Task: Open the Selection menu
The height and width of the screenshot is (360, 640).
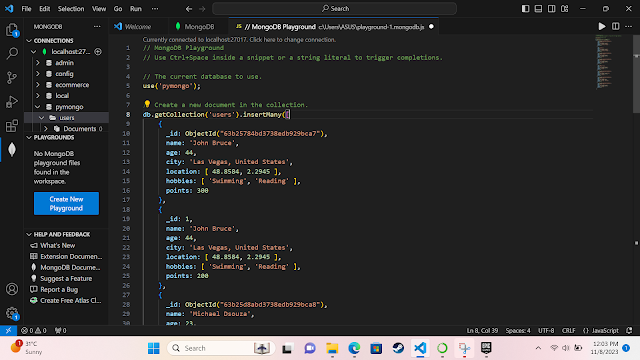Action: point(71,9)
